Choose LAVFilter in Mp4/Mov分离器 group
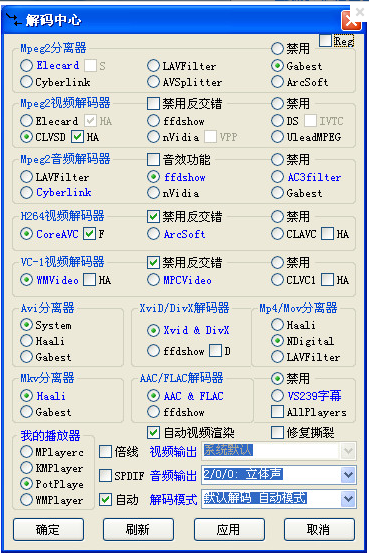The width and height of the screenshot is (369, 554). pos(277,357)
